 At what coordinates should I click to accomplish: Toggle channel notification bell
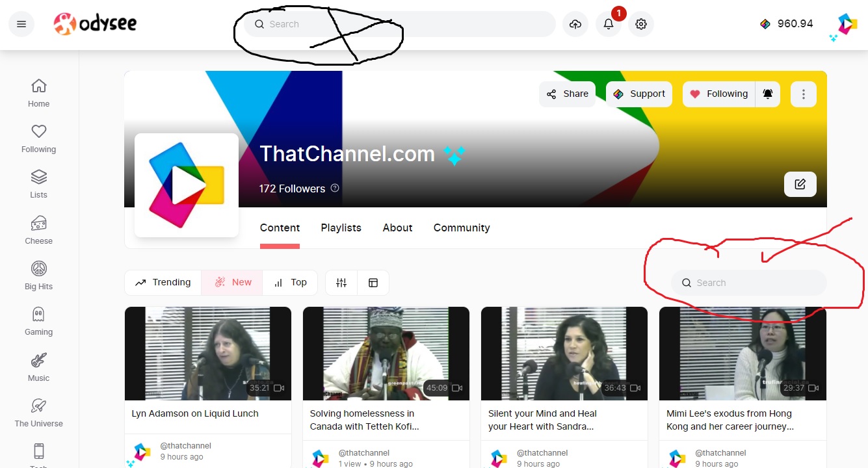tap(768, 94)
